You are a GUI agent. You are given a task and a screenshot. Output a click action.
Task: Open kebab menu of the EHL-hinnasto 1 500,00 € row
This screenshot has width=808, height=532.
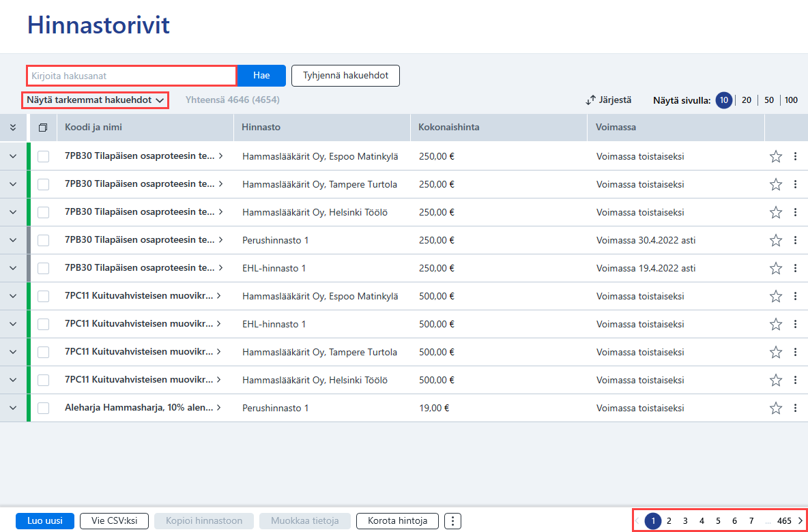(795, 324)
